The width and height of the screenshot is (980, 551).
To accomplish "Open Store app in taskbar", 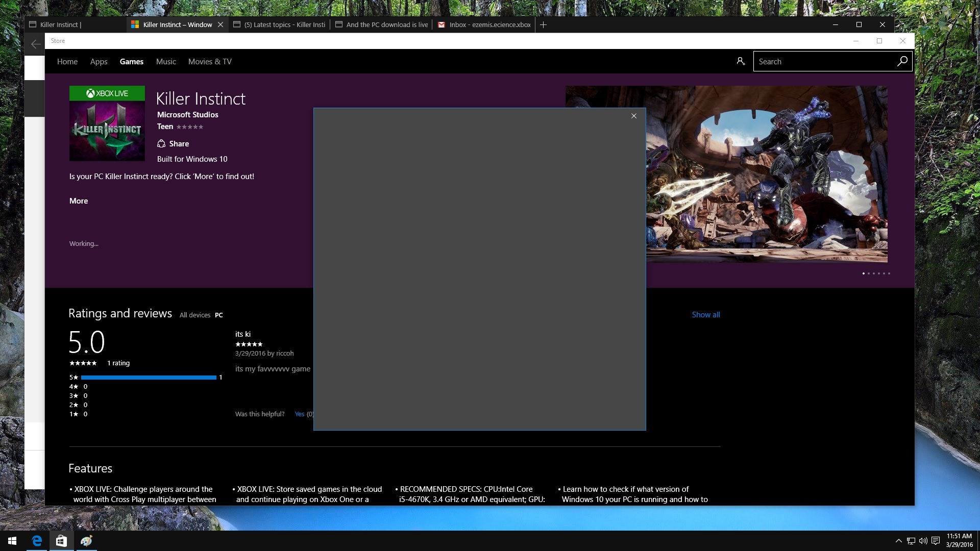I will [x=61, y=541].
